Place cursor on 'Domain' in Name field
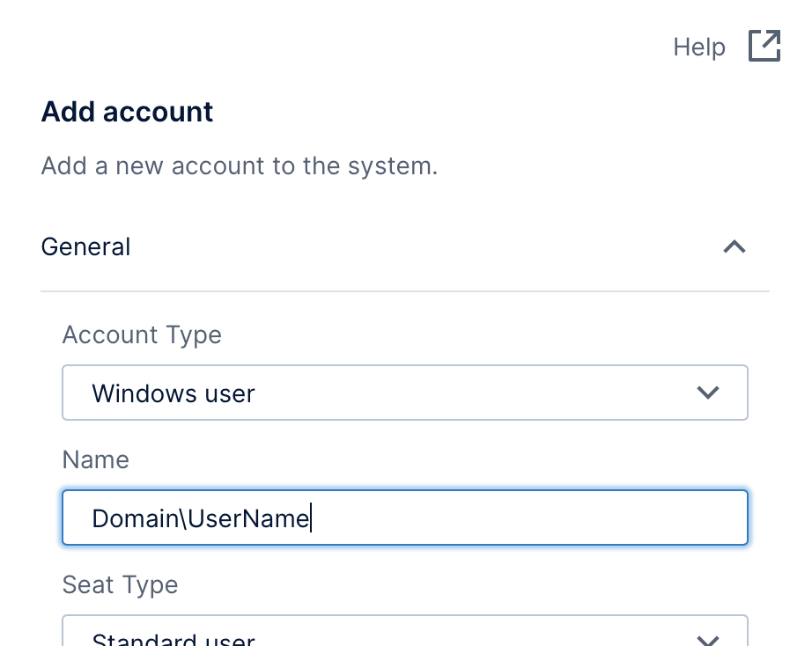Image resolution: width=812 pixels, height=646 pixels. [x=136, y=518]
